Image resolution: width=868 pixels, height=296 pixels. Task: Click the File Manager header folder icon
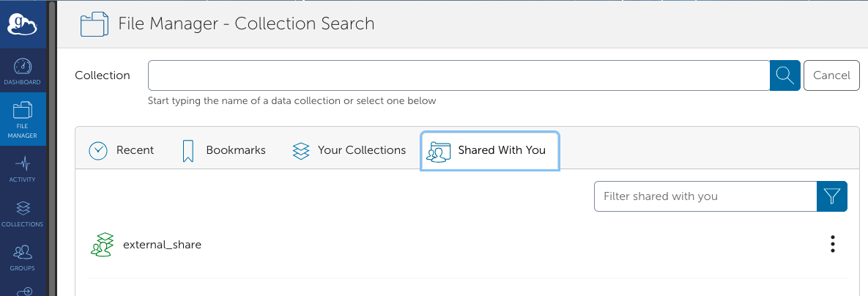[94, 23]
